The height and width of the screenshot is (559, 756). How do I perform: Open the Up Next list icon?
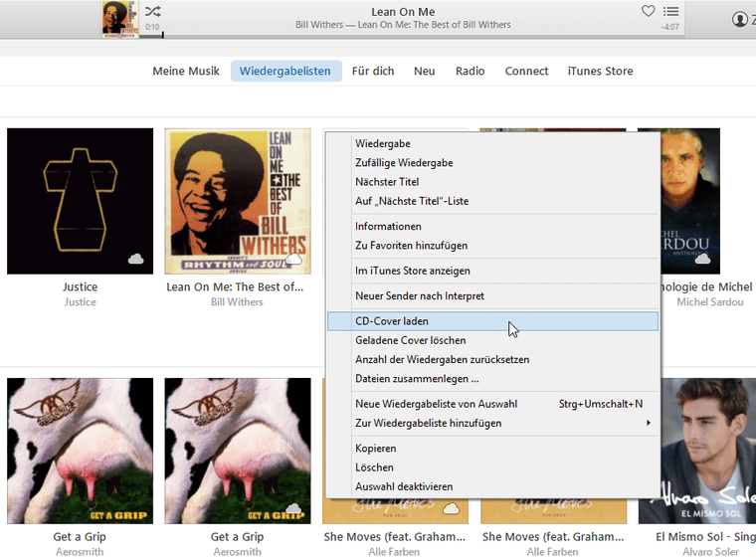coord(670,11)
